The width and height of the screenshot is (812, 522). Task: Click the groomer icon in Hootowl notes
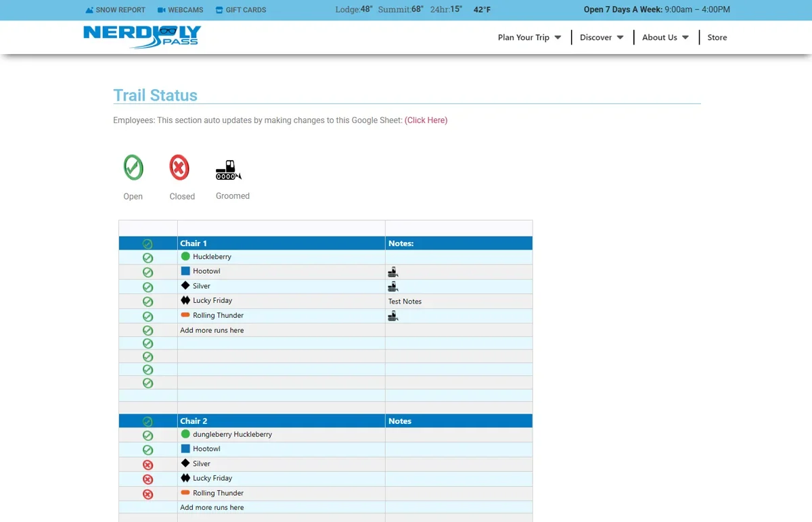392,272
